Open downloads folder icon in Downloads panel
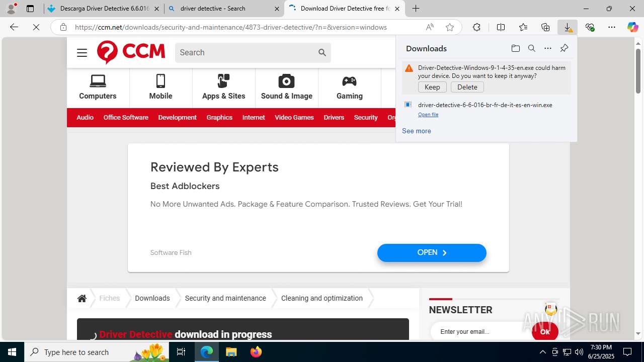Viewport: 644px width, 362px height. [515, 48]
